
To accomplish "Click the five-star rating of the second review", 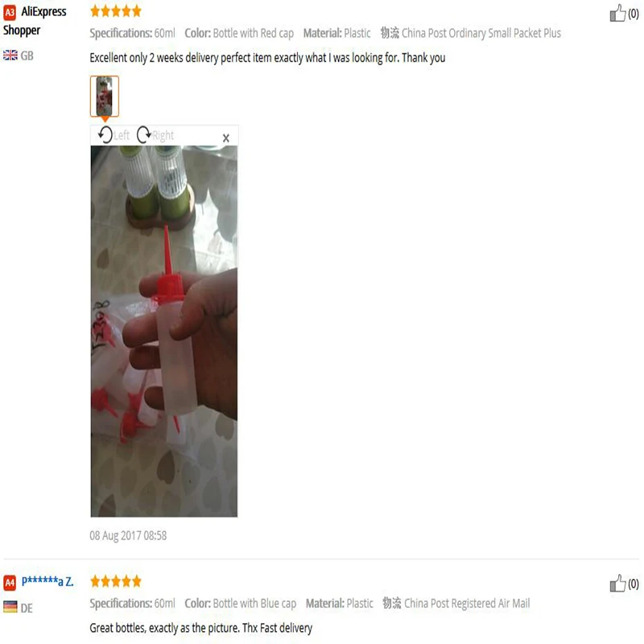I will coord(116,581).
